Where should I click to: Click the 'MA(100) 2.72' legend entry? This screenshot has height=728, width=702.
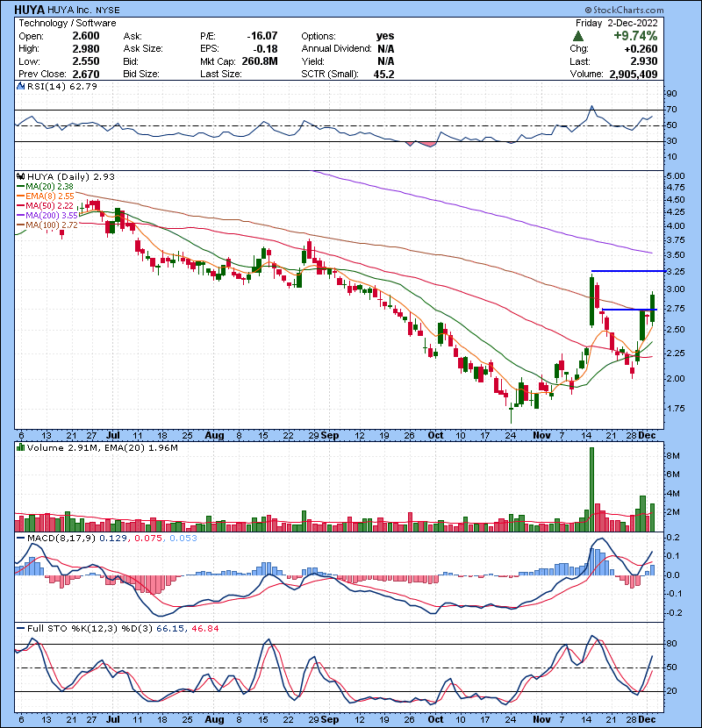click(52, 225)
